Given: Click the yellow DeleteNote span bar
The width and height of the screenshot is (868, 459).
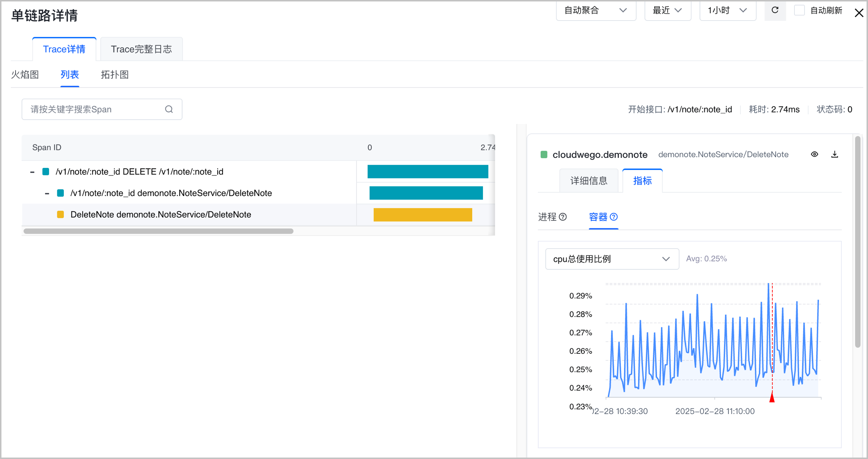Looking at the screenshot, I should tap(423, 215).
